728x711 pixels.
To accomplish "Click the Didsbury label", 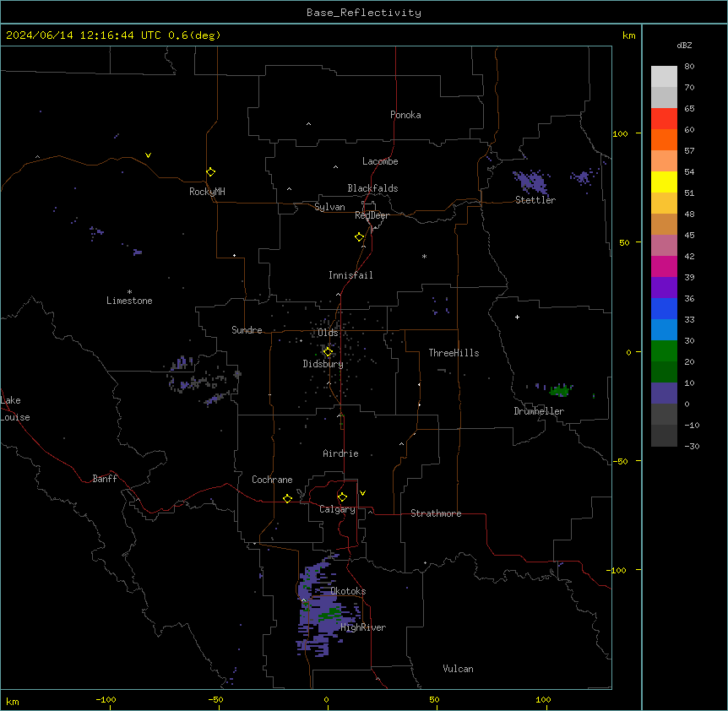I will pos(323,364).
